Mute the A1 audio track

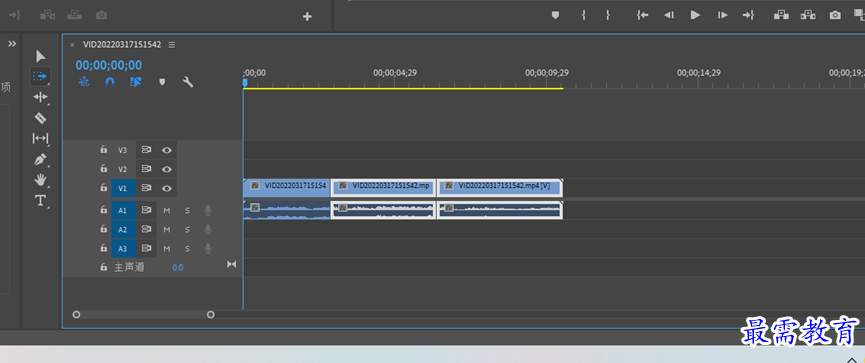[x=167, y=210]
